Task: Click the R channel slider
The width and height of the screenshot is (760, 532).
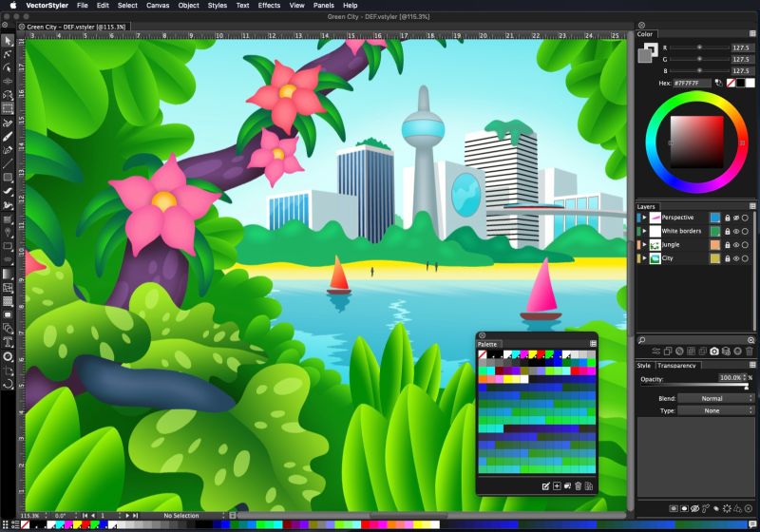Action: 699,47
